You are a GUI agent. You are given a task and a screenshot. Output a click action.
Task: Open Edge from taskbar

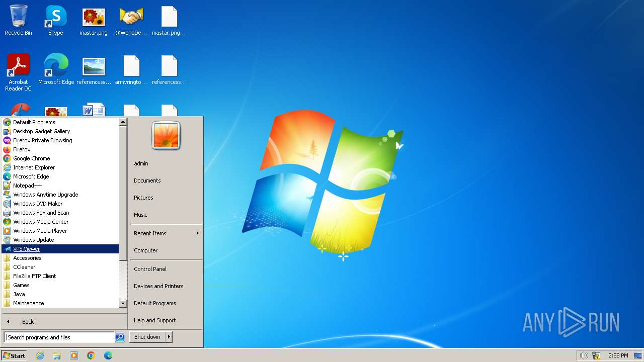pos(108,355)
